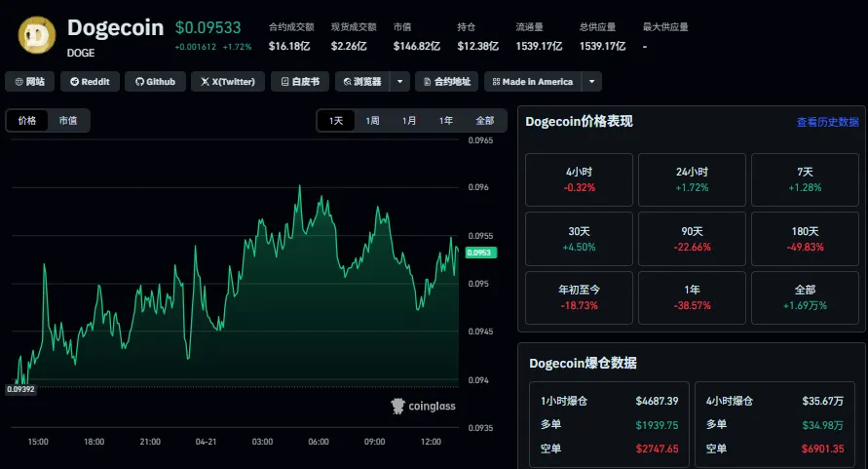Open the 白皮书 whitepaper button
This screenshot has height=469, width=868.
300,82
